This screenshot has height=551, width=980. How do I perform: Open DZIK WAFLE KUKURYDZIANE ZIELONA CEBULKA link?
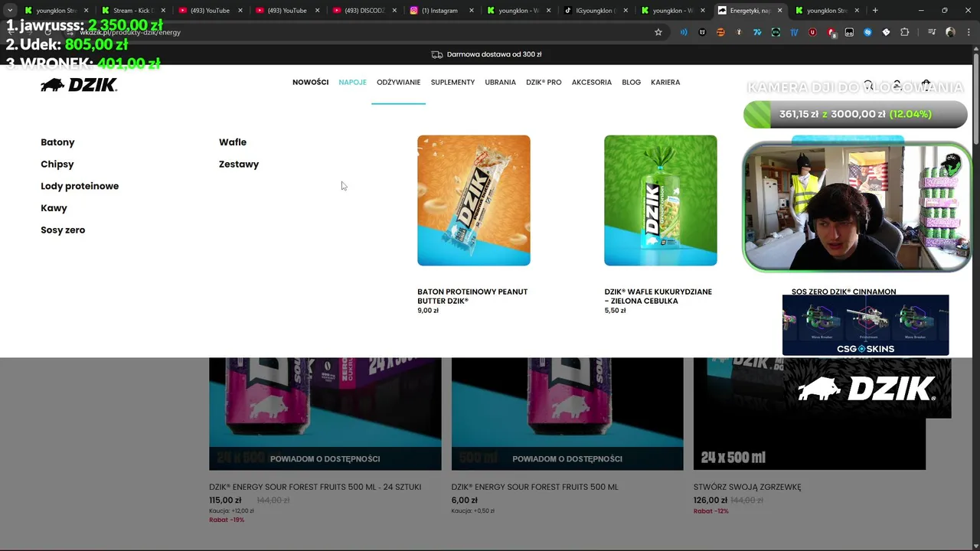pyautogui.click(x=658, y=296)
